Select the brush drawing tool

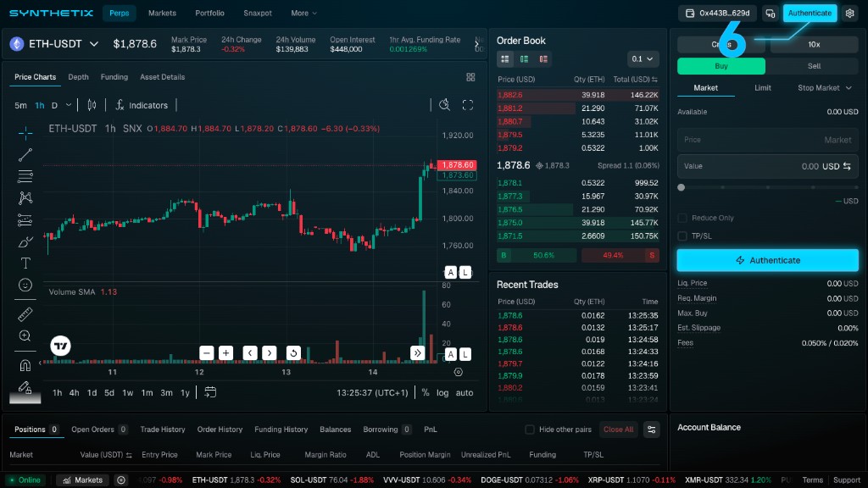point(25,241)
